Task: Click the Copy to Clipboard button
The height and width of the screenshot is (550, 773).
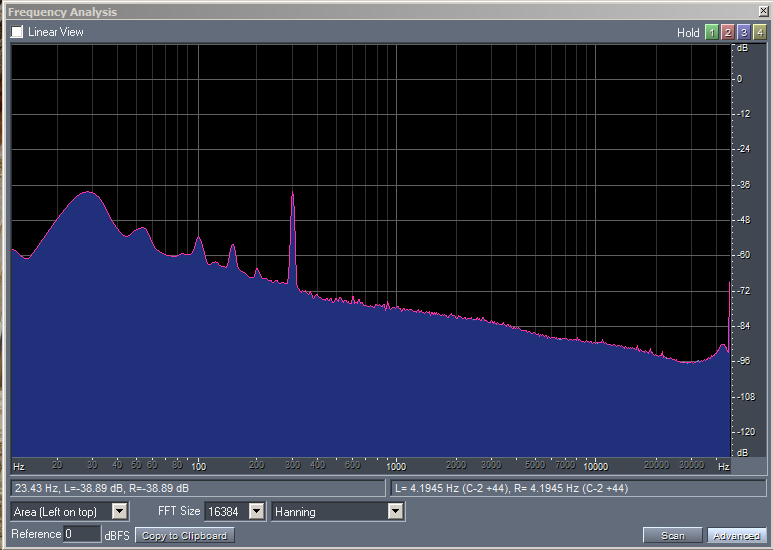Action: [184, 536]
